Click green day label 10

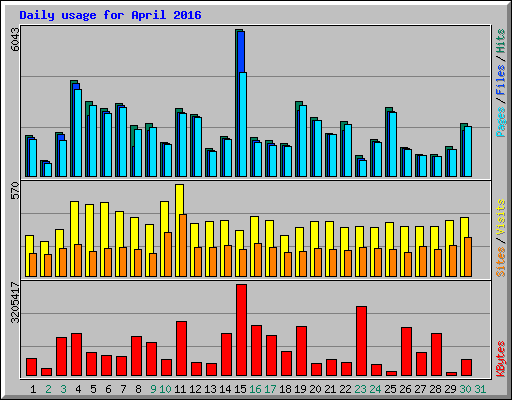[x=165, y=389]
